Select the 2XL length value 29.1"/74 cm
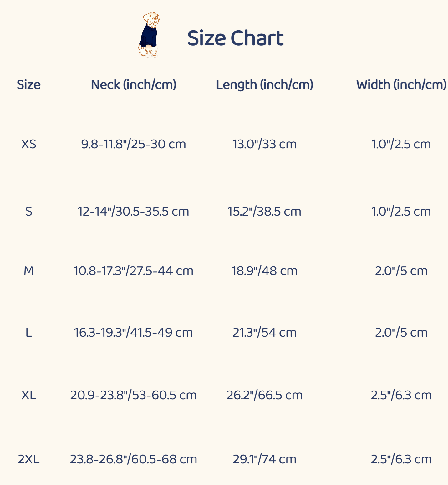Image resolution: width=448 pixels, height=485 pixels. point(264,459)
